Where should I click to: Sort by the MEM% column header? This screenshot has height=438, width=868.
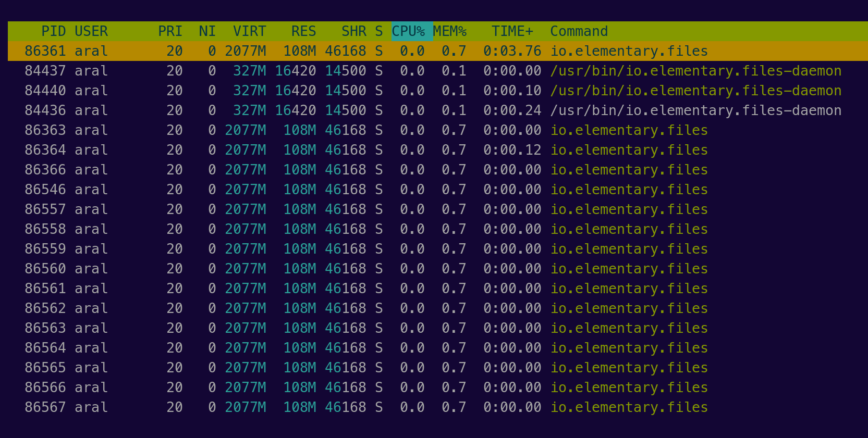pos(450,31)
